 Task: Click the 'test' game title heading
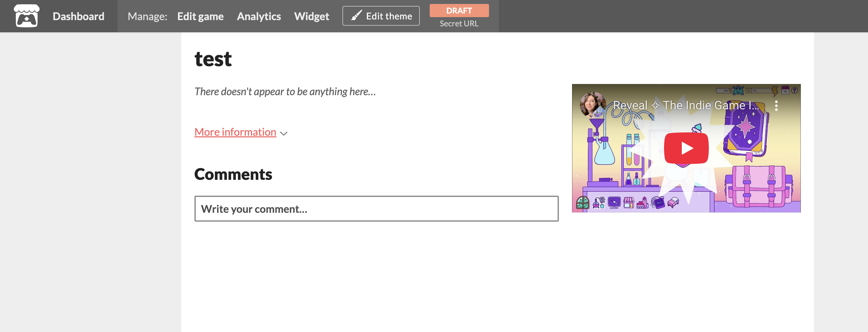click(x=213, y=59)
